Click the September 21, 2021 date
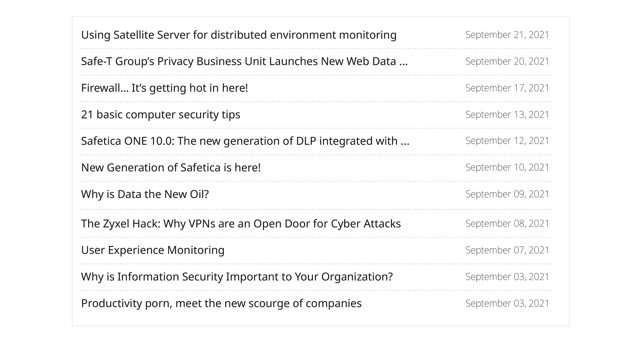 [x=507, y=35]
